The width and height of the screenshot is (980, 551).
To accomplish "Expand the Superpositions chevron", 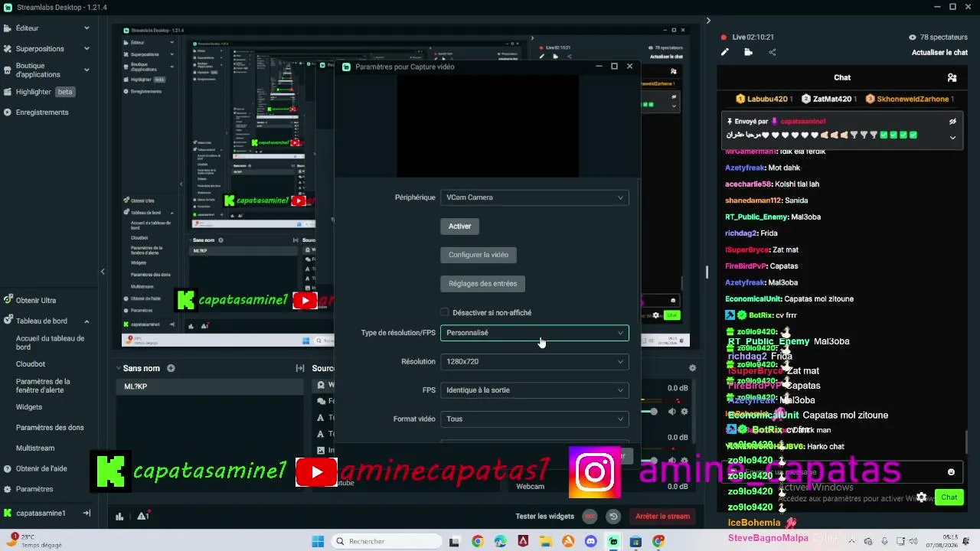I will (87, 48).
